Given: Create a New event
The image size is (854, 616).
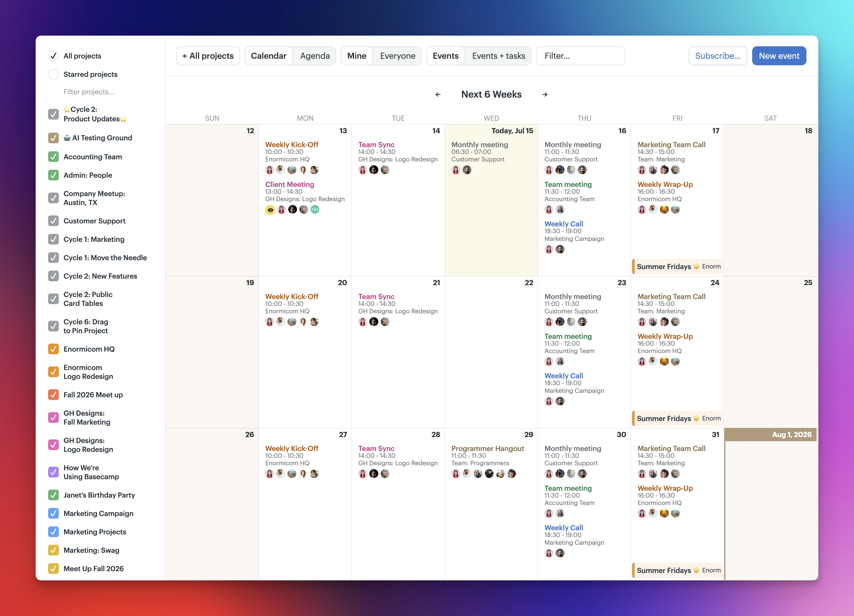Looking at the screenshot, I should 779,56.
